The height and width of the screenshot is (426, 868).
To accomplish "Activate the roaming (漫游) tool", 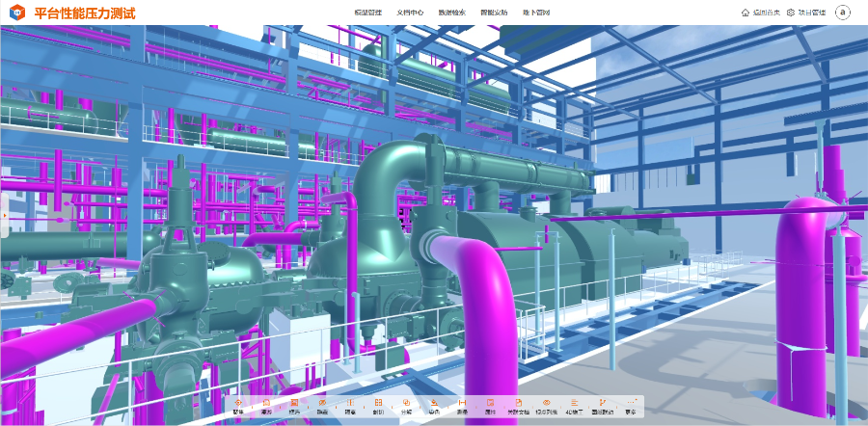I will pos(266,405).
